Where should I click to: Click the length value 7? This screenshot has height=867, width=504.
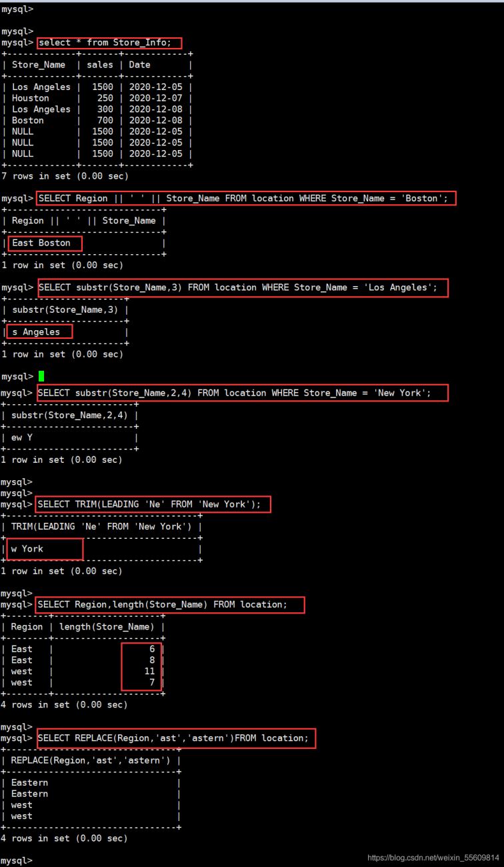(152, 682)
